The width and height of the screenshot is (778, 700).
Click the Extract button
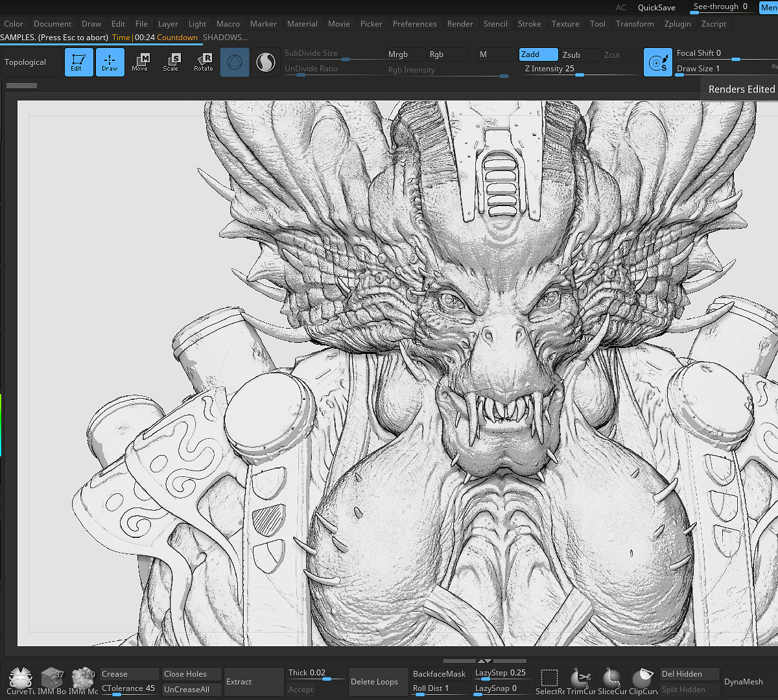[254, 682]
